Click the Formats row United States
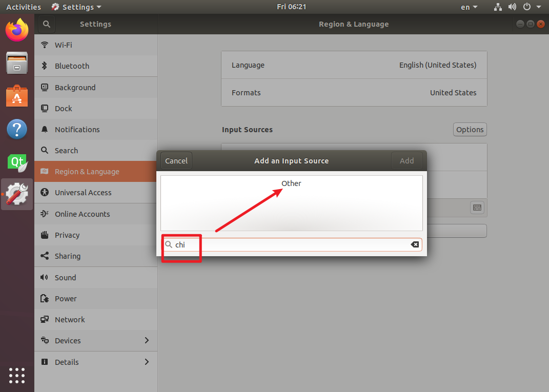The height and width of the screenshot is (392, 549). pos(354,93)
